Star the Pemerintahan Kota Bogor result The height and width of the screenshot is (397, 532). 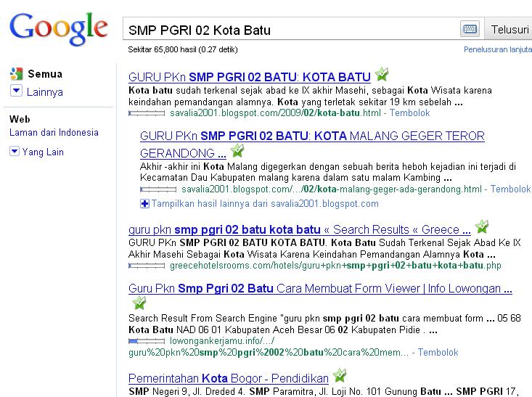[x=340, y=375]
